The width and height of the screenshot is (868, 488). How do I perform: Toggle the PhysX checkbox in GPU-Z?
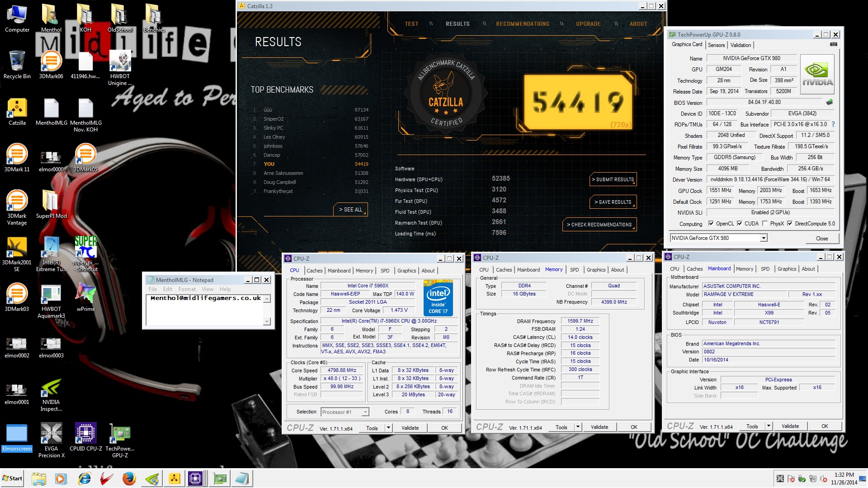[765, 224]
